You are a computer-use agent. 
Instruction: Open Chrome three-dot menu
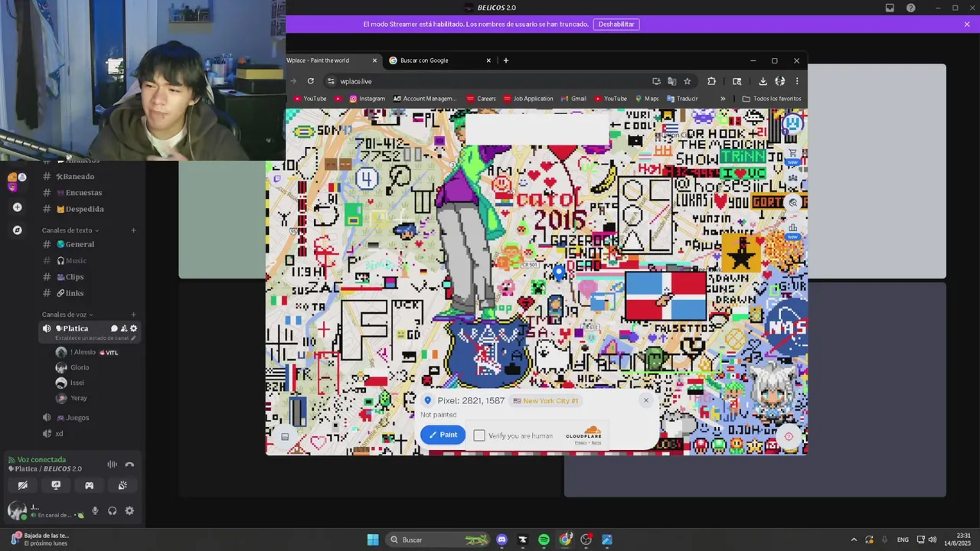pyautogui.click(x=796, y=81)
